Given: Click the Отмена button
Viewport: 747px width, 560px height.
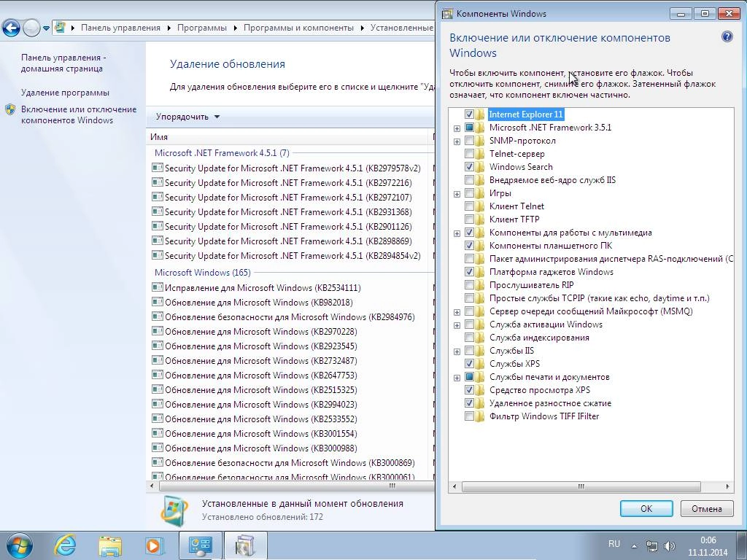Looking at the screenshot, I should point(706,508).
